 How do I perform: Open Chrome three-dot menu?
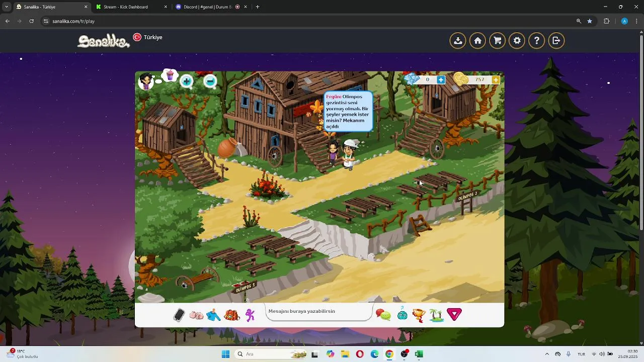637,21
